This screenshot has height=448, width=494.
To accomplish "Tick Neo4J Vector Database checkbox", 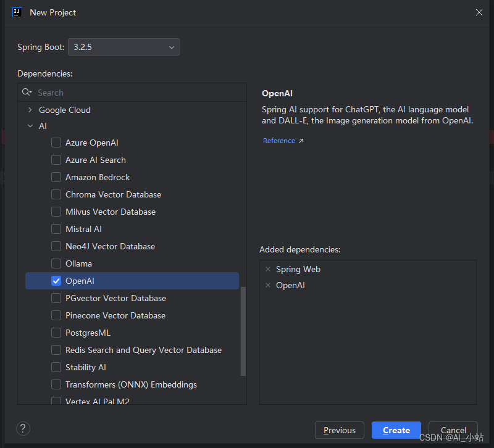I will point(56,246).
